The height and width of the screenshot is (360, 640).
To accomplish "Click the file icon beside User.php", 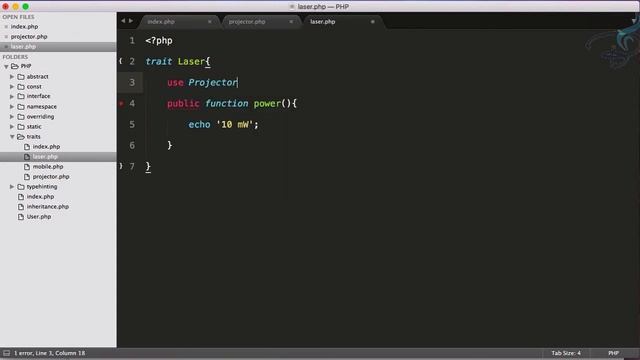I will [x=21, y=217].
